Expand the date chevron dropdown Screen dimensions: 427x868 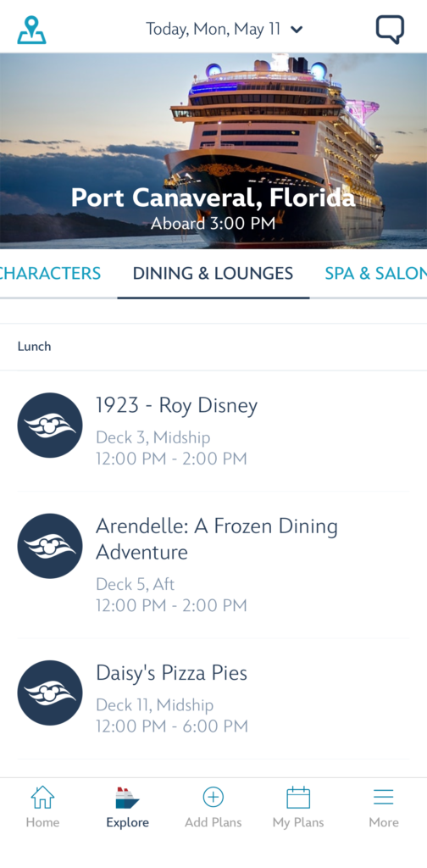pos(297,30)
